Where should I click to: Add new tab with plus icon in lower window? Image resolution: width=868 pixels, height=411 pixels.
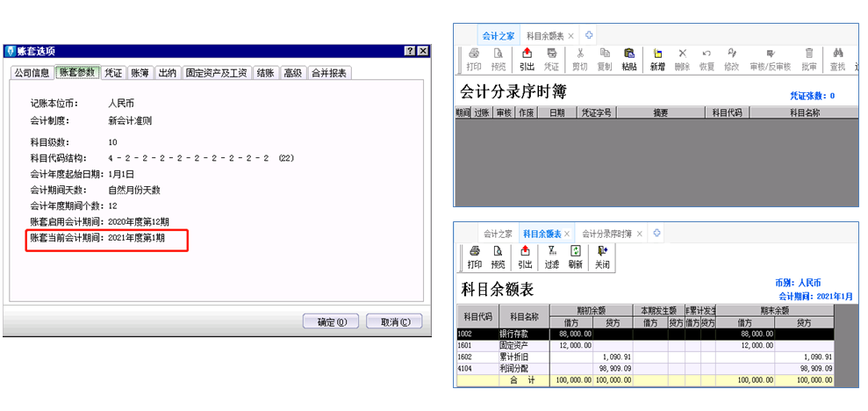coord(657,233)
